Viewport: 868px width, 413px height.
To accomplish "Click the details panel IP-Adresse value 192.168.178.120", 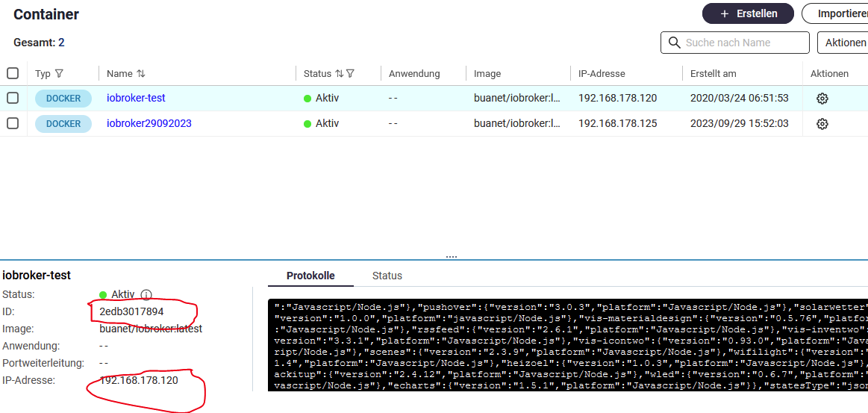I will 139,381.
